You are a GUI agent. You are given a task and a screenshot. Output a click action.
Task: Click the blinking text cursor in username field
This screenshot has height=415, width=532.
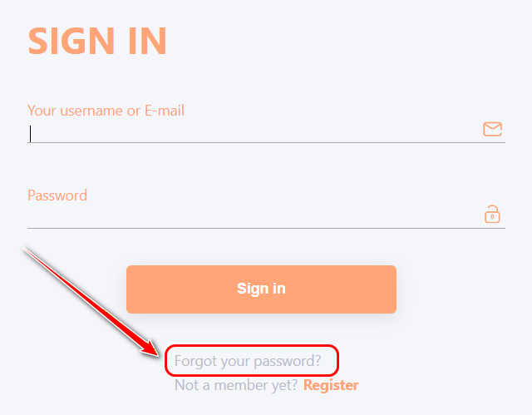click(31, 133)
